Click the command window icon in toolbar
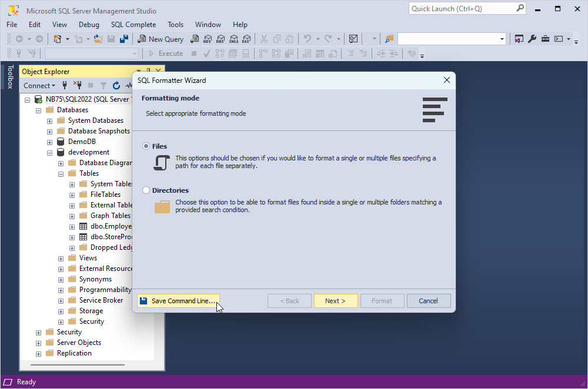The width and height of the screenshot is (588, 389). coord(559,39)
